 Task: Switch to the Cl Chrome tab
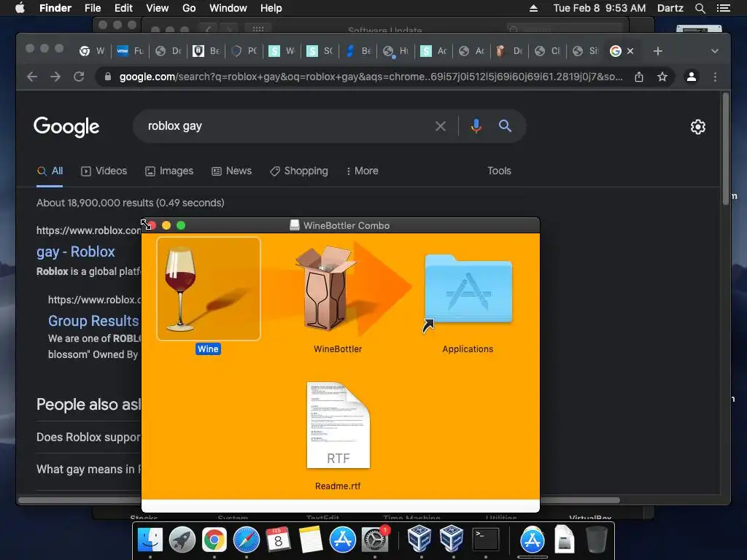point(547,51)
